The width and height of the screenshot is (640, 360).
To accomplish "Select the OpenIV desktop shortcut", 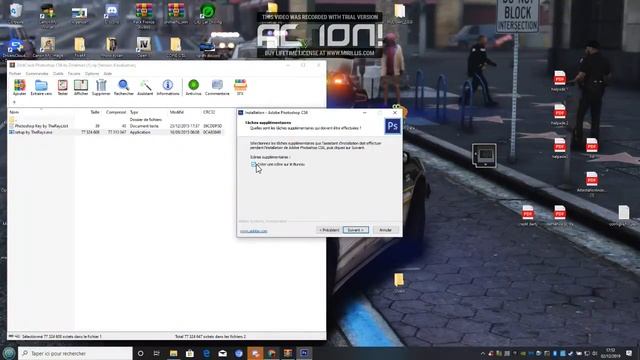I will click(x=143, y=47).
